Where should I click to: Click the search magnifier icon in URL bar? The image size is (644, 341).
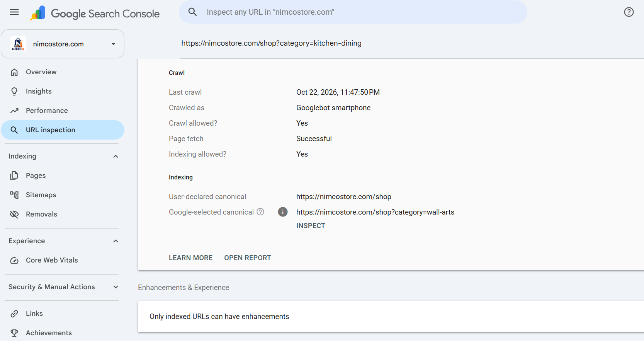tap(192, 12)
